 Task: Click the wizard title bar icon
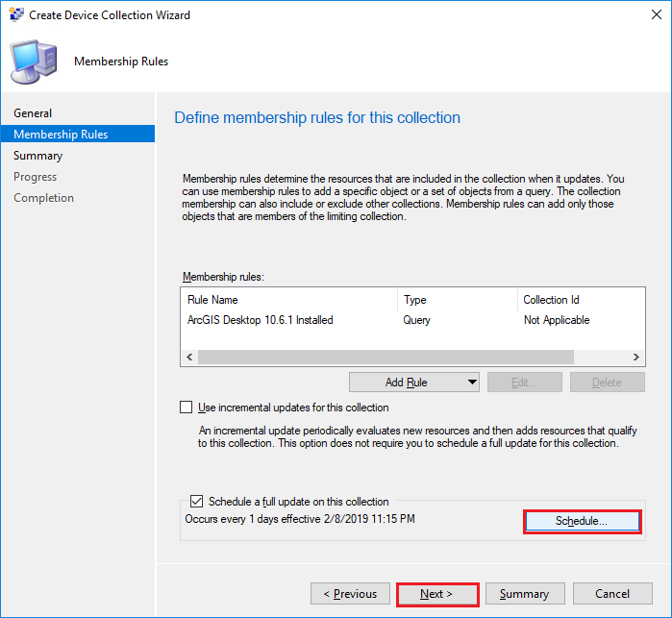coord(16,14)
